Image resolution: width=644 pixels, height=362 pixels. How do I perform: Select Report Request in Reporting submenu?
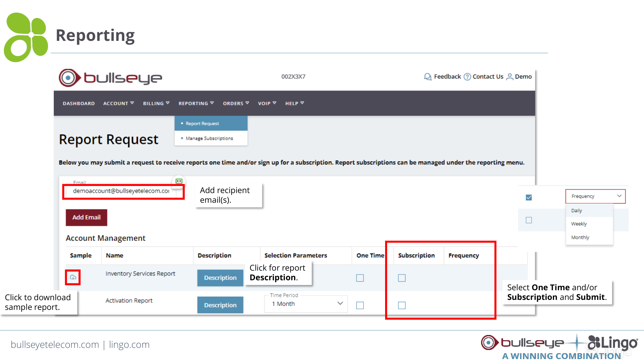click(x=211, y=123)
